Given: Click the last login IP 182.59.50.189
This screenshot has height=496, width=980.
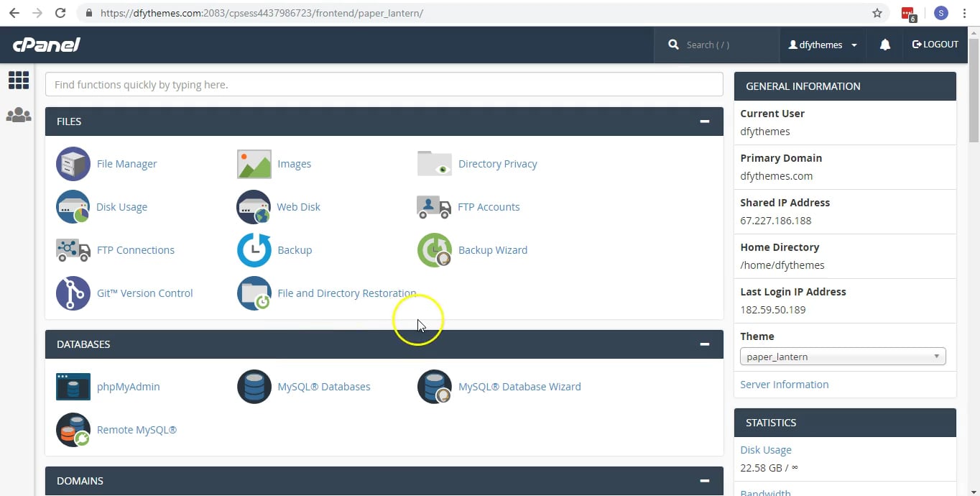Looking at the screenshot, I should click(773, 310).
